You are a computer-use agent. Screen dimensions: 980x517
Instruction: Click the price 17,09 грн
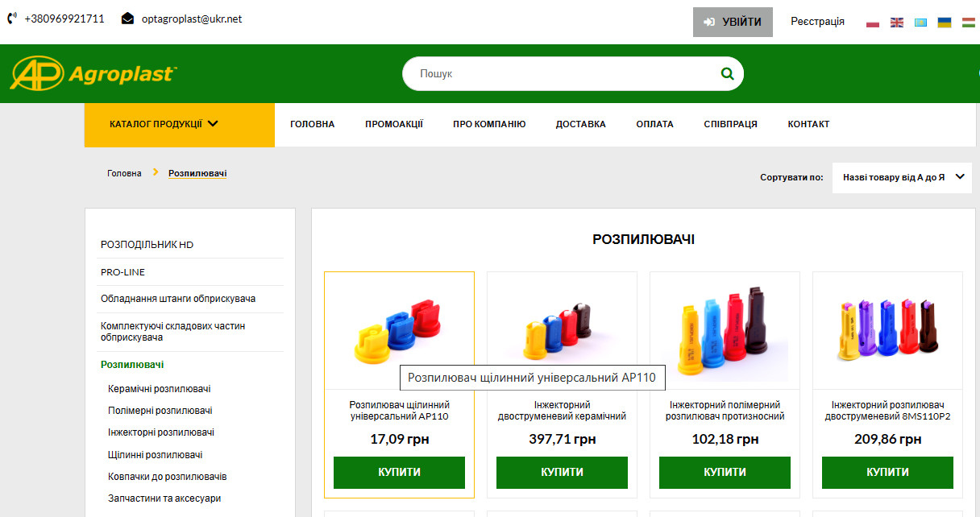pyautogui.click(x=400, y=440)
